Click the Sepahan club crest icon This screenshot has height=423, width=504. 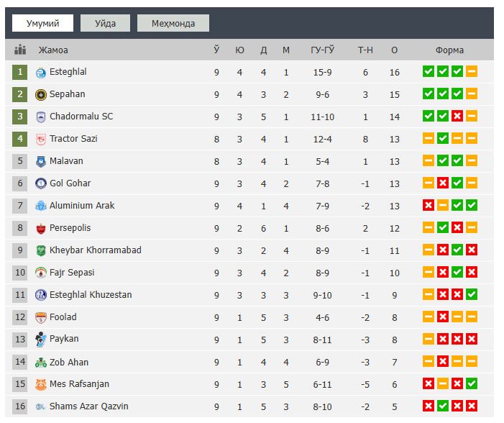tap(41, 94)
